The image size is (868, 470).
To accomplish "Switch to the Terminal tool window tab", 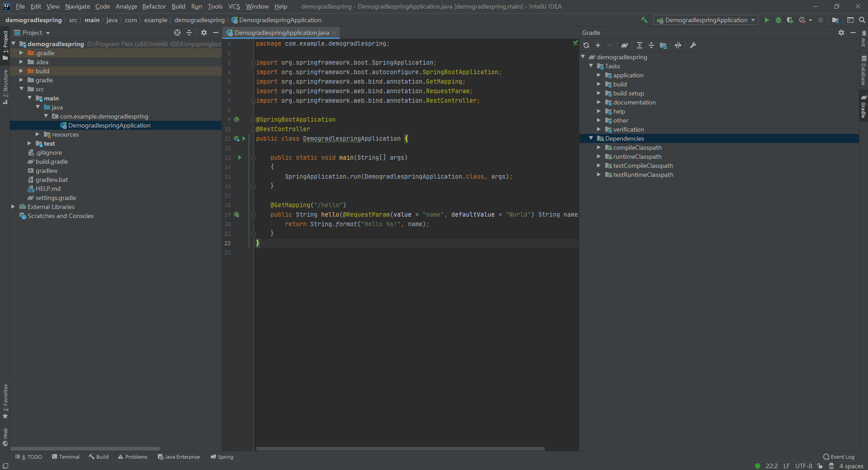I will (x=66, y=457).
